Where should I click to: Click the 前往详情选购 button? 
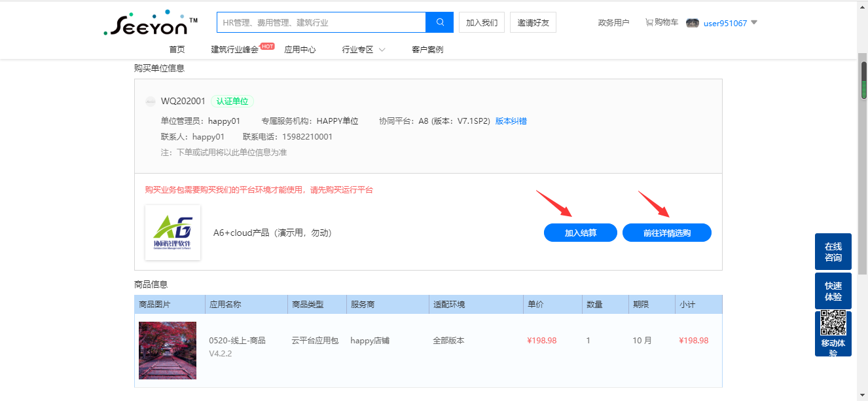[x=667, y=233]
